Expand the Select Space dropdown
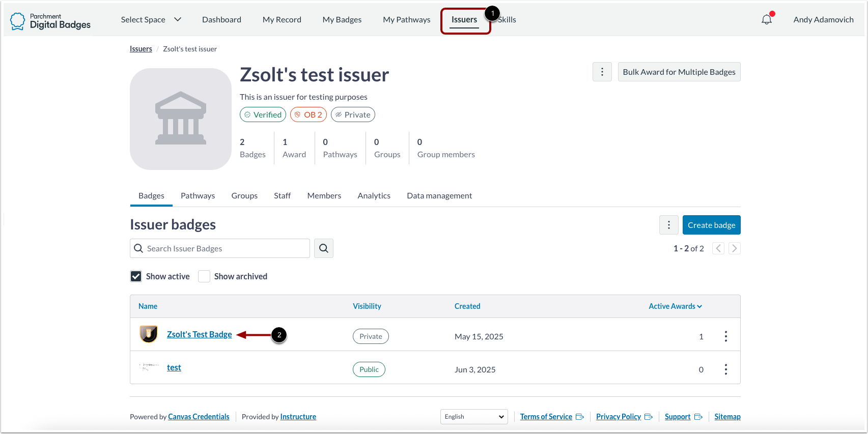The image size is (868, 434). pos(151,19)
